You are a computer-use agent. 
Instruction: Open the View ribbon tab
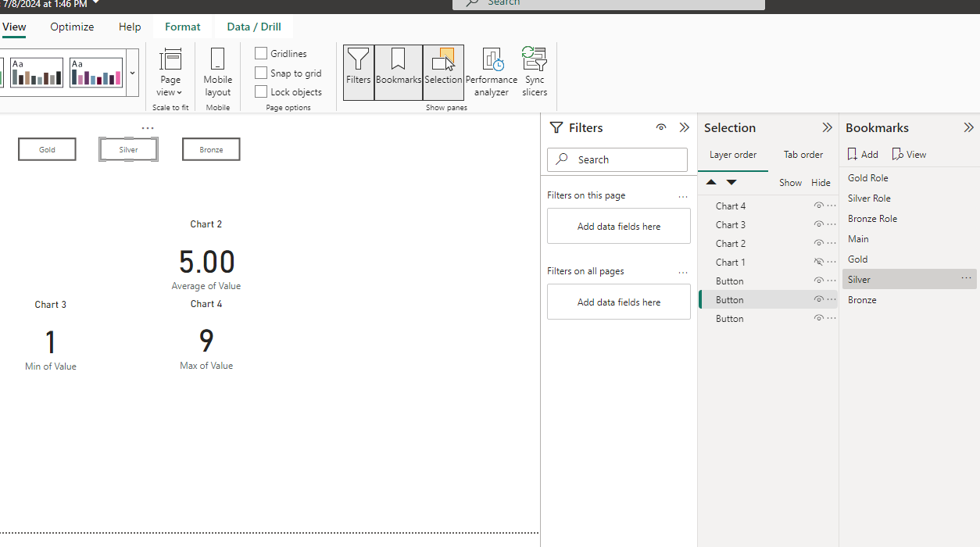pyautogui.click(x=14, y=27)
